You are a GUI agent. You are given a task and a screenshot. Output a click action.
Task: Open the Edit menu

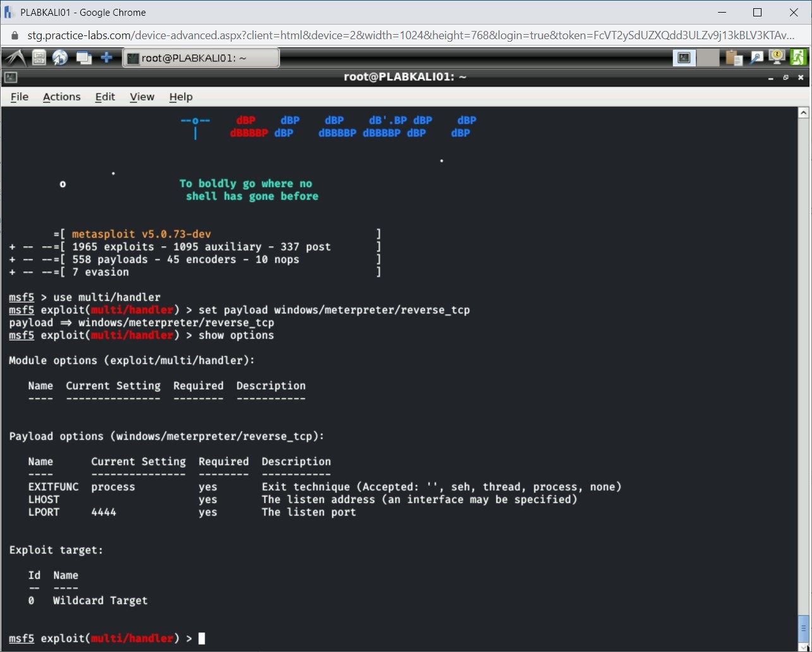coord(104,97)
